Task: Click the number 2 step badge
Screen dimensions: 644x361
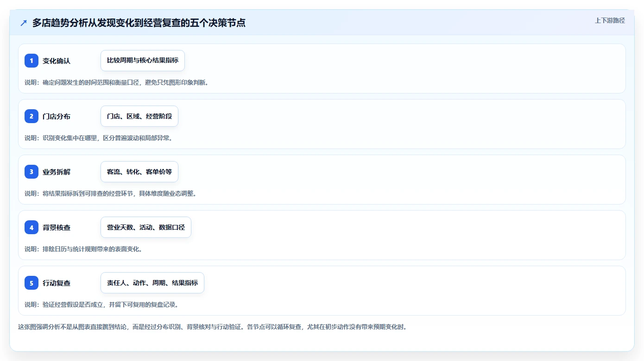Action: click(32, 116)
